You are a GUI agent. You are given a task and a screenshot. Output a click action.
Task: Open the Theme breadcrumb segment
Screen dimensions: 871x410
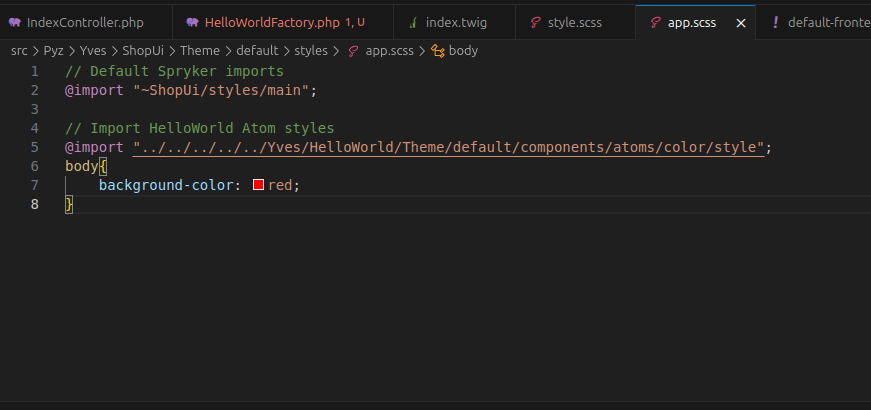tap(200, 51)
